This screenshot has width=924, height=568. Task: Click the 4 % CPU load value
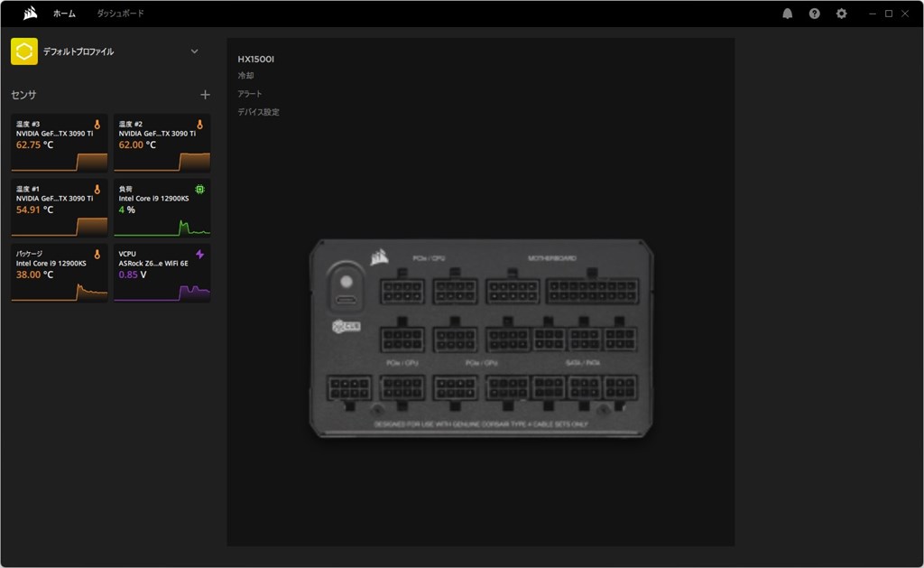[126, 210]
